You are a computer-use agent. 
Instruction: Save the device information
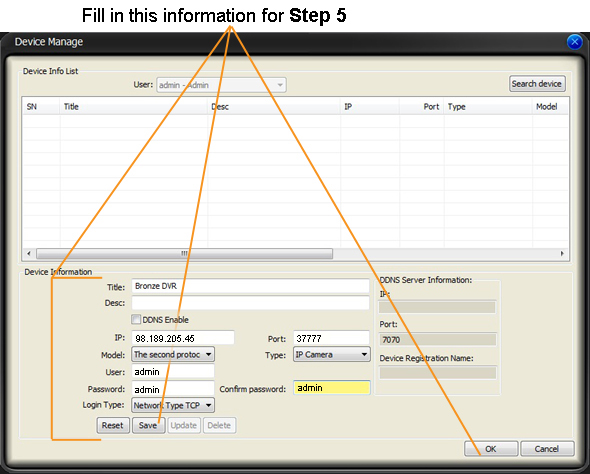tap(148, 425)
